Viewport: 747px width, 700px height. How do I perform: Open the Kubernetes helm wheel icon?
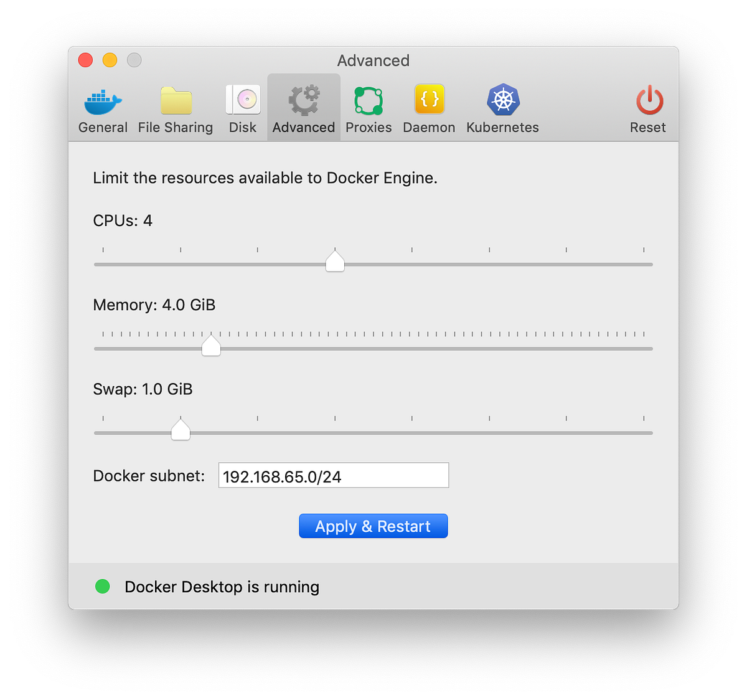pos(502,98)
